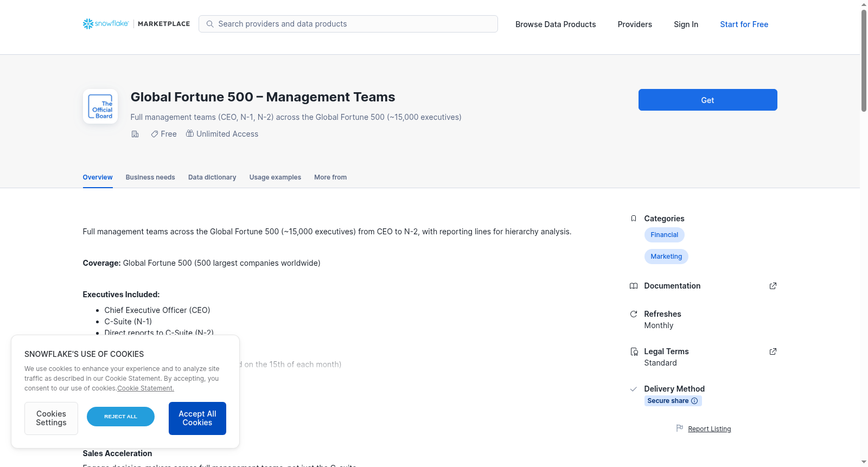Switch to Data dictionary tab

tap(212, 177)
